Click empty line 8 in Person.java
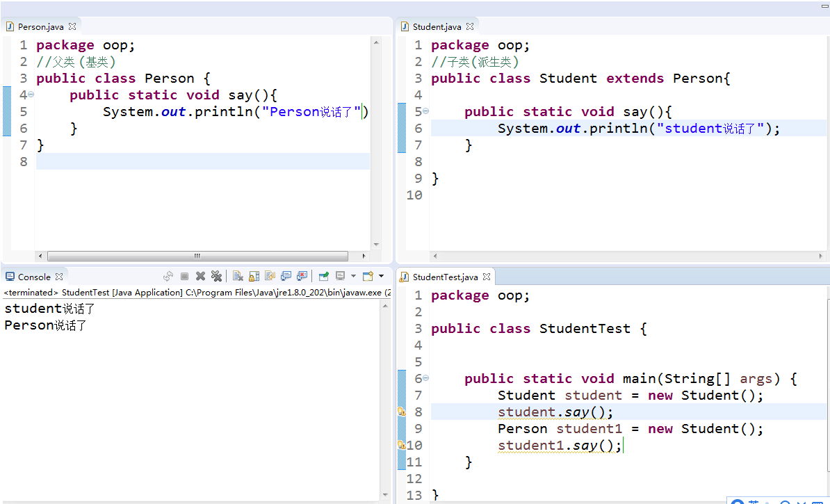 (203, 161)
